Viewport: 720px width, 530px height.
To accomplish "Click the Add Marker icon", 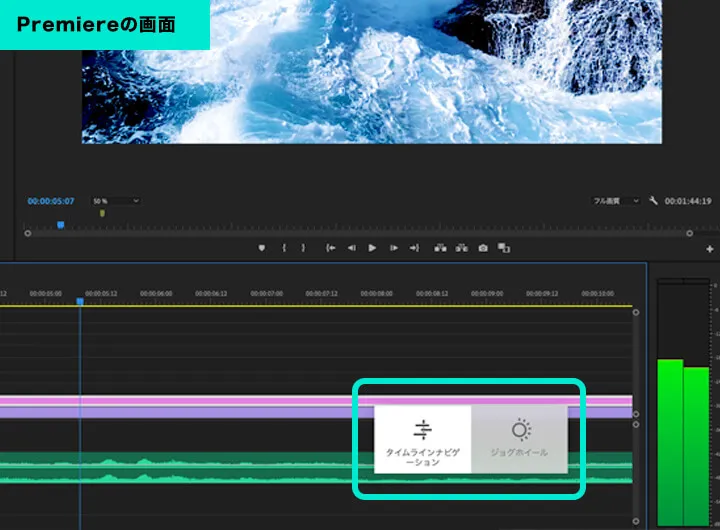I will point(262,248).
